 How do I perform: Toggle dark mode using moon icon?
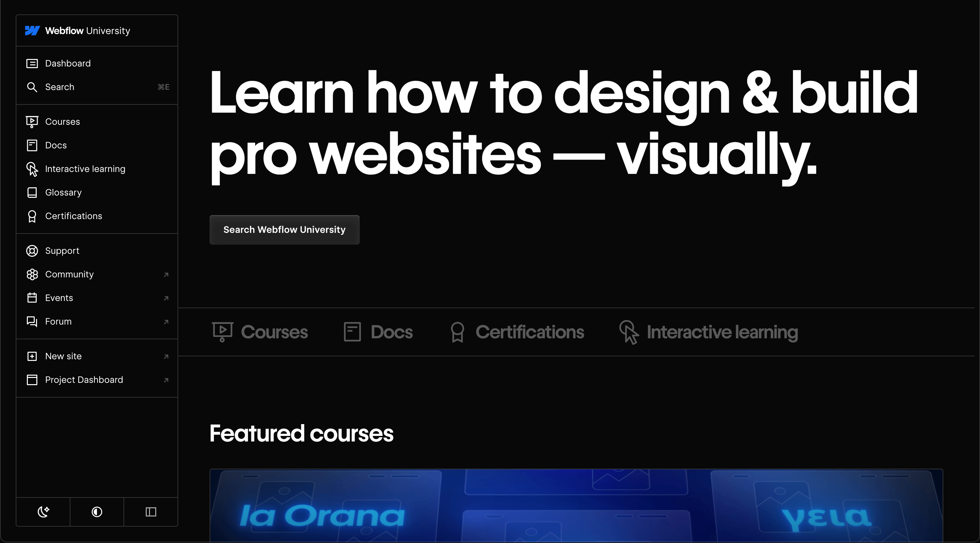(x=44, y=512)
